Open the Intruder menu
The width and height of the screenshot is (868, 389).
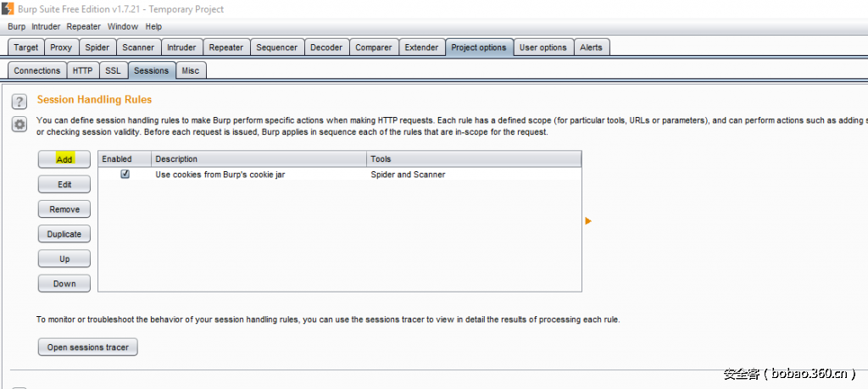[x=46, y=26]
